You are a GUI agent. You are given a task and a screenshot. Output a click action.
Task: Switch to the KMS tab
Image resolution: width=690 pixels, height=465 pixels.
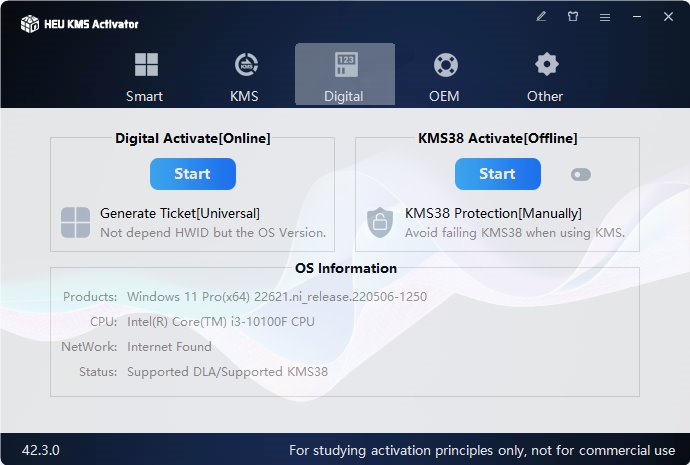(x=245, y=75)
